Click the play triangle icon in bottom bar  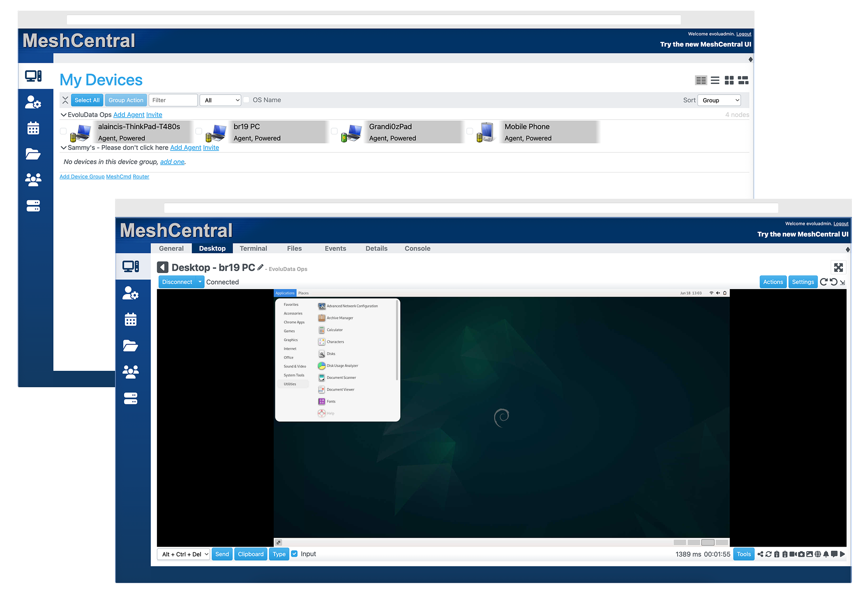[x=842, y=554]
